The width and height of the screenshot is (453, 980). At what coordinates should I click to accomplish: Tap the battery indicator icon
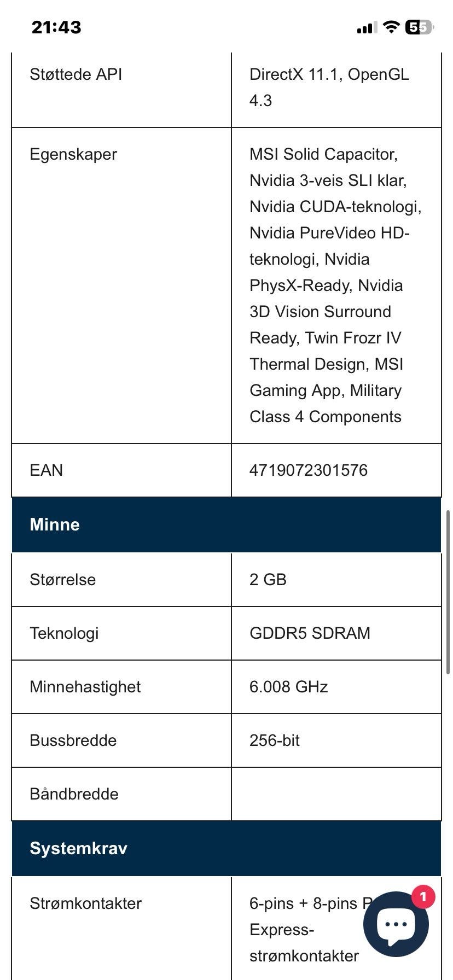pos(419,27)
